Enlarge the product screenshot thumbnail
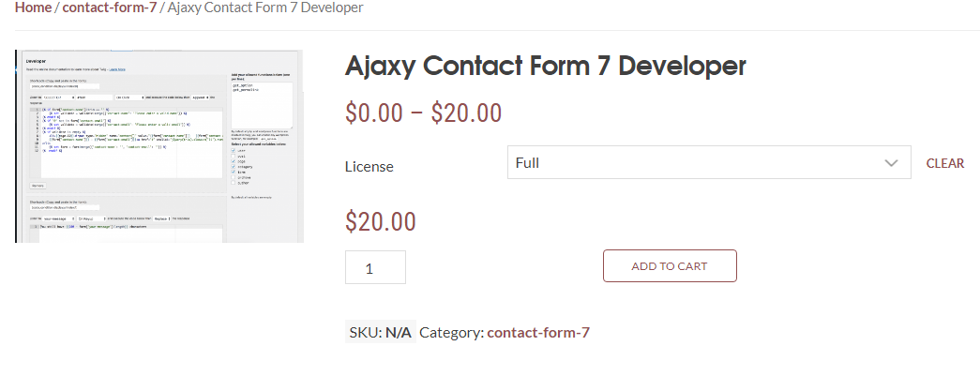 click(x=158, y=146)
